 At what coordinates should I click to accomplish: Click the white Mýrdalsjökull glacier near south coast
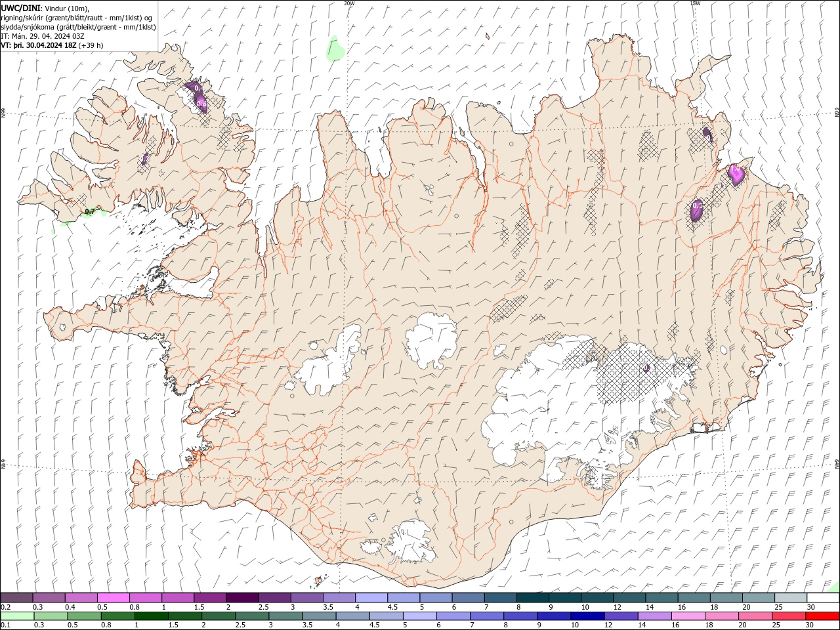coord(410,542)
